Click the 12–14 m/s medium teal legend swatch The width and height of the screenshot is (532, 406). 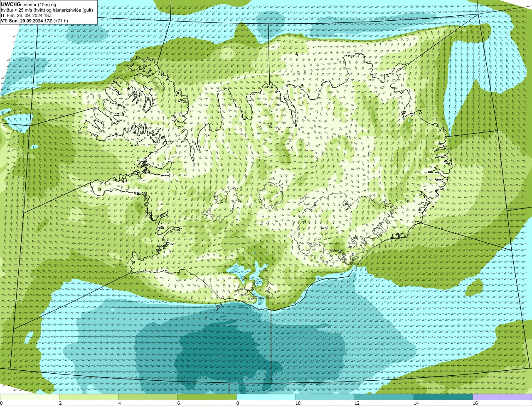coord(384,397)
